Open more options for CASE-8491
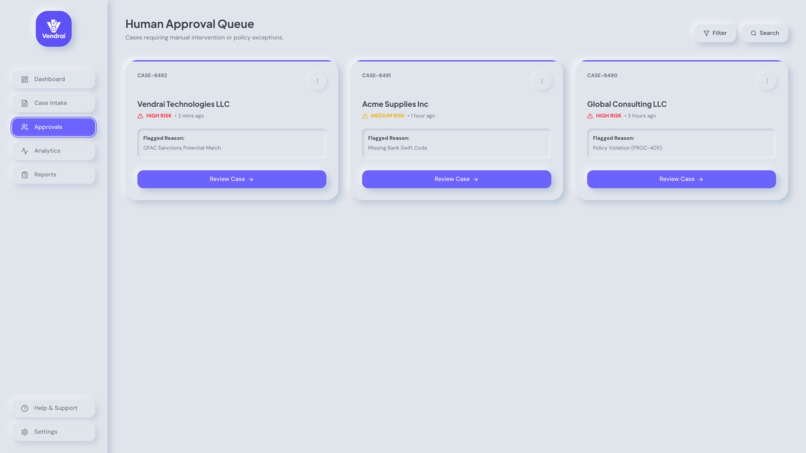The height and width of the screenshot is (453, 806). tap(542, 81)
